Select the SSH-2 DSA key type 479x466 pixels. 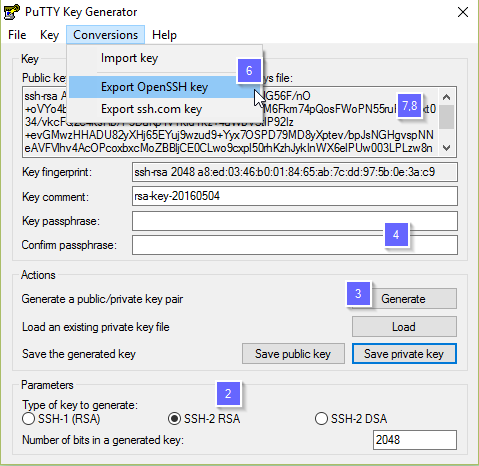[351, 419]
